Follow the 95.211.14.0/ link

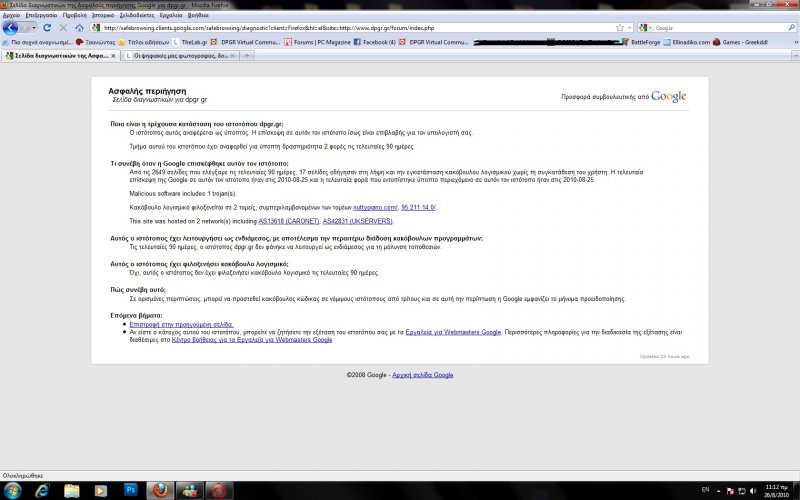[418, 207]
